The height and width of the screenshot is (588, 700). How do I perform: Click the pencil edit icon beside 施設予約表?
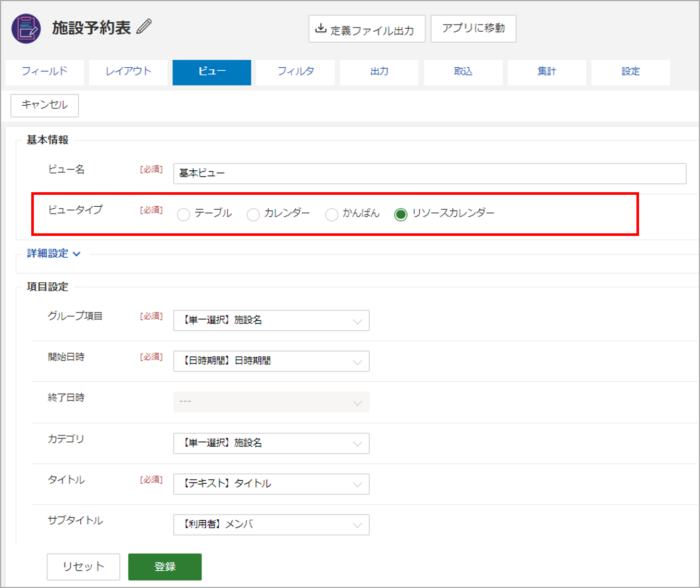click(144, 27)
